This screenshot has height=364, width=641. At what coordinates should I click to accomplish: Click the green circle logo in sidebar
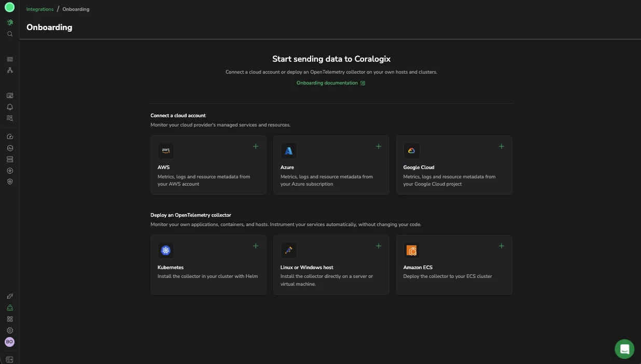[9, 7]
